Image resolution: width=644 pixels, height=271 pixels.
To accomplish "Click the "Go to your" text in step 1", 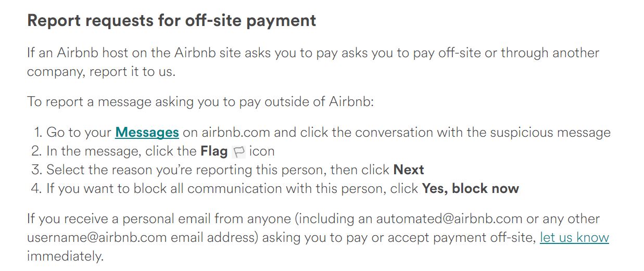I will tap(79, 133).
